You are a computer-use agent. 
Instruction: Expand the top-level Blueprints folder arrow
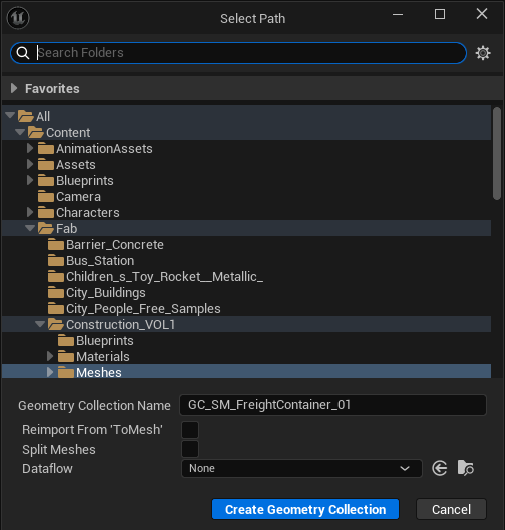(x=30, y=180)
